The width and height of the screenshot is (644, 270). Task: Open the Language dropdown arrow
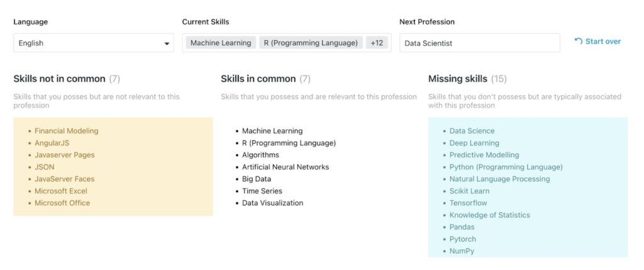(167, 43)
